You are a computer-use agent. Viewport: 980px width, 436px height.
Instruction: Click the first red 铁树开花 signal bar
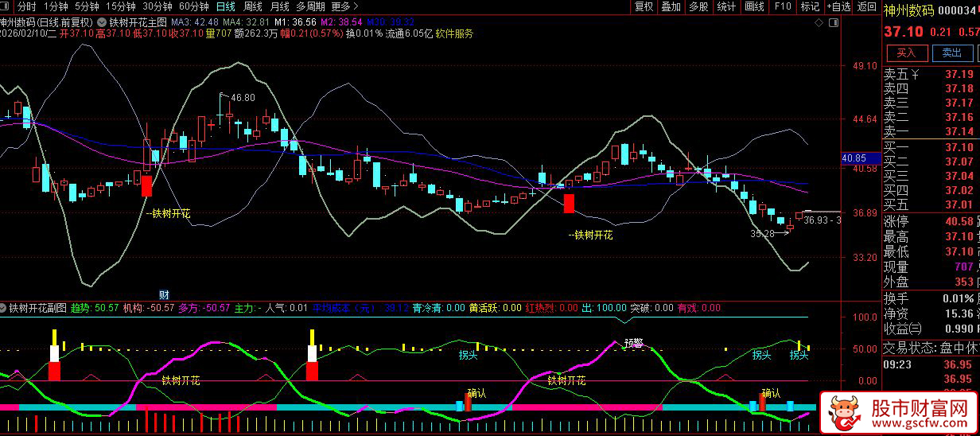(x=146, y=186)
